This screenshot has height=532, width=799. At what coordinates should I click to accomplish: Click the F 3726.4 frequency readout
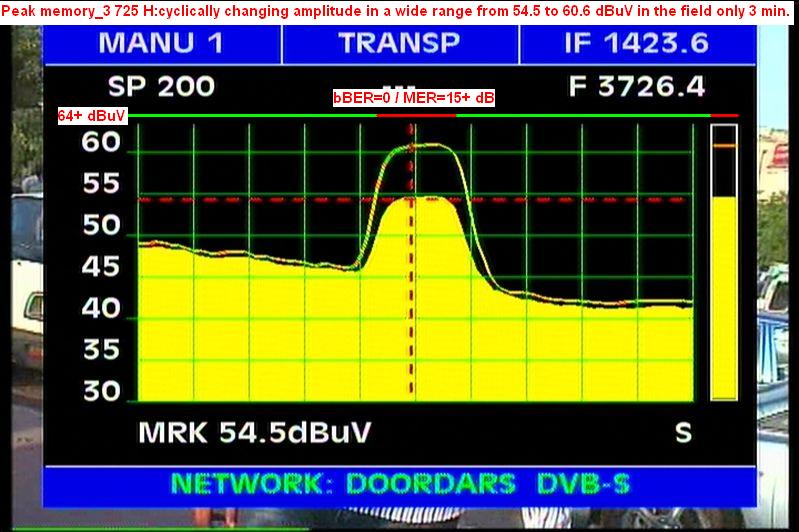tap(636, 87)
